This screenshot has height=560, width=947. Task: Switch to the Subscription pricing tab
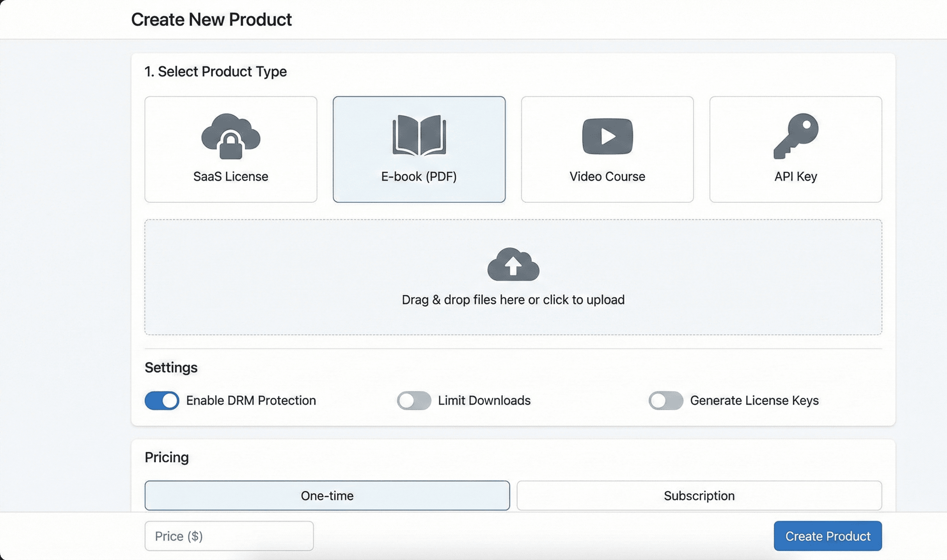[x=699, y=495]
